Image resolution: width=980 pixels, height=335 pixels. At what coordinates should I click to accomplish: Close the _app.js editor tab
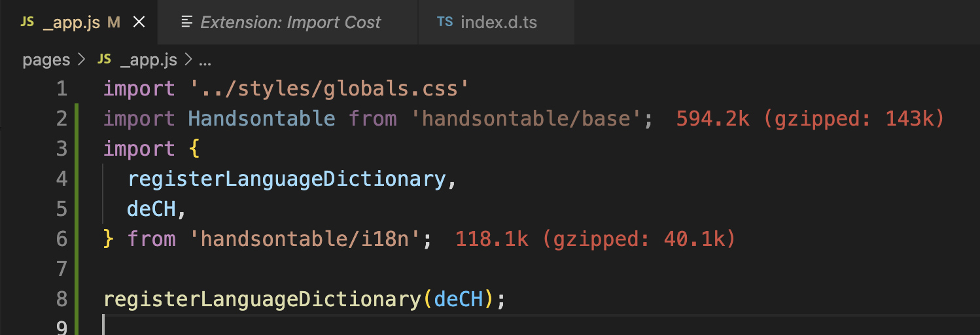point(139,22)
